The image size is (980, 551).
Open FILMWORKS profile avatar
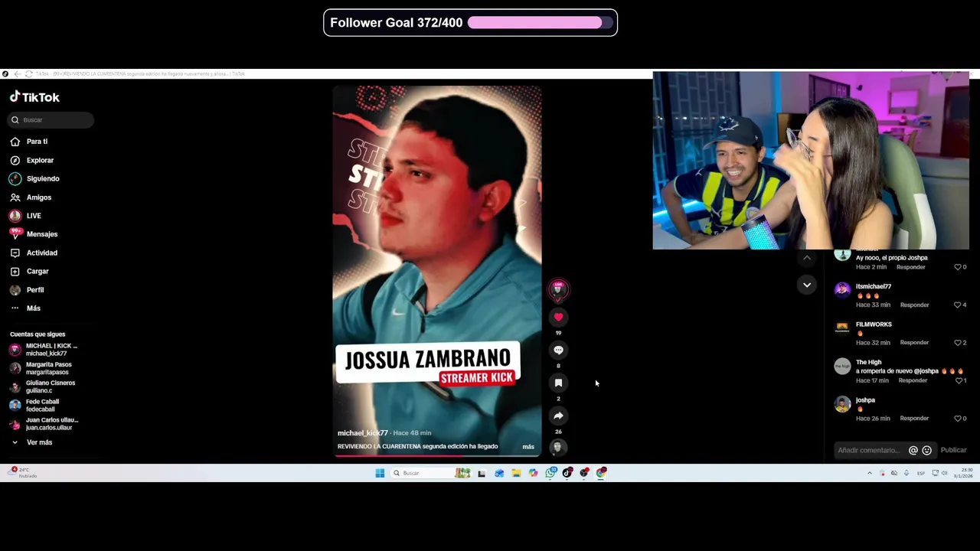[842, 328]
